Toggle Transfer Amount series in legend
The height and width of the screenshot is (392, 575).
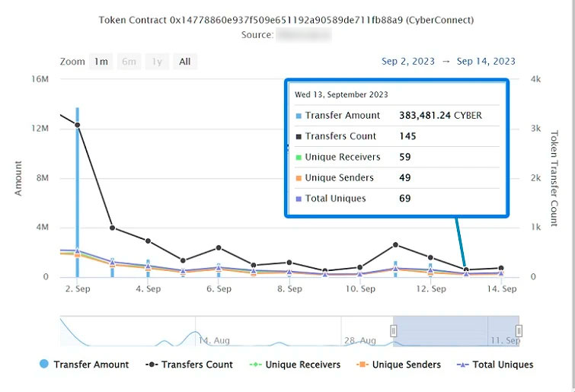[x=91, y=365]
